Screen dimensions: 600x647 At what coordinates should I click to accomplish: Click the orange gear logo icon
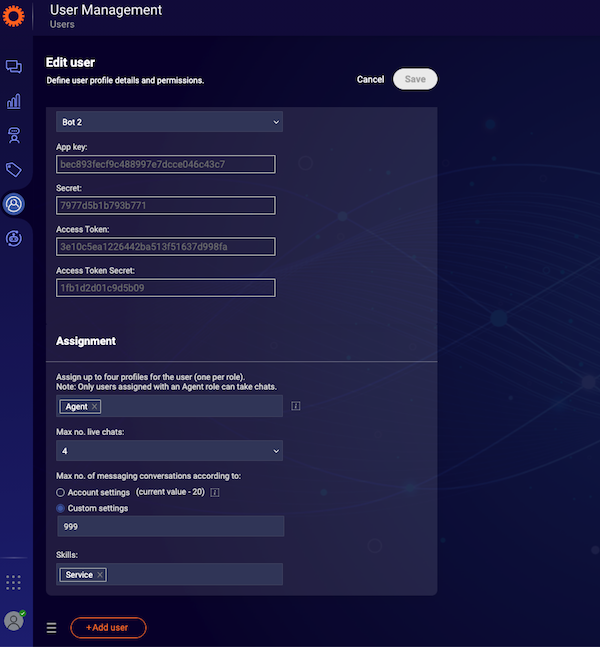pos(13,16)
